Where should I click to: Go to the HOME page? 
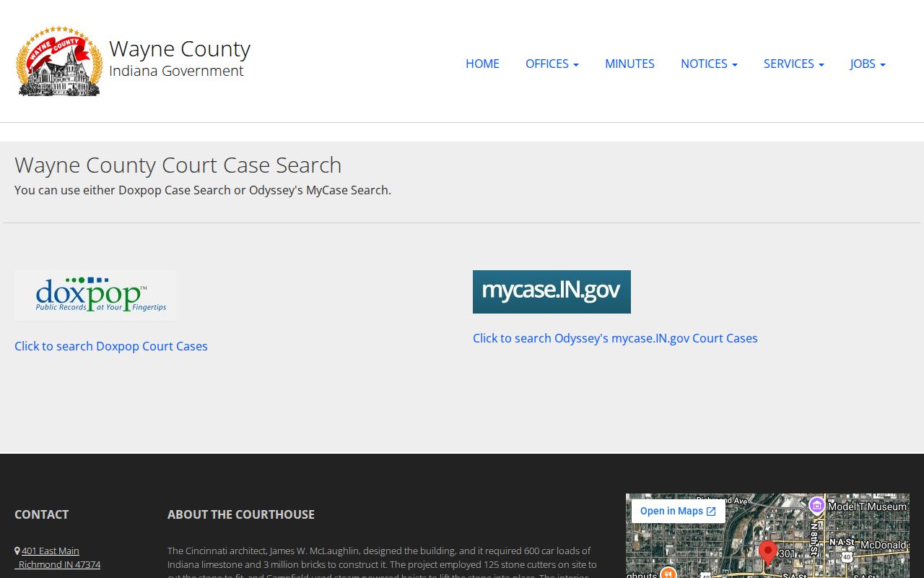(x=482, y=64)
